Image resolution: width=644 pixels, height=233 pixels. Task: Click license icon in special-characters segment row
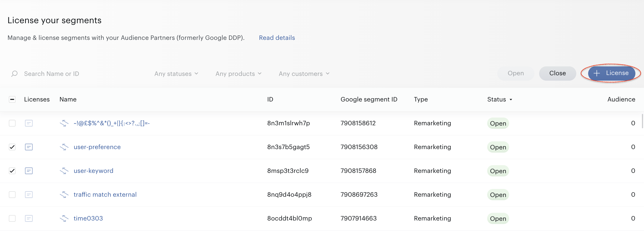[x=29, y=123]
